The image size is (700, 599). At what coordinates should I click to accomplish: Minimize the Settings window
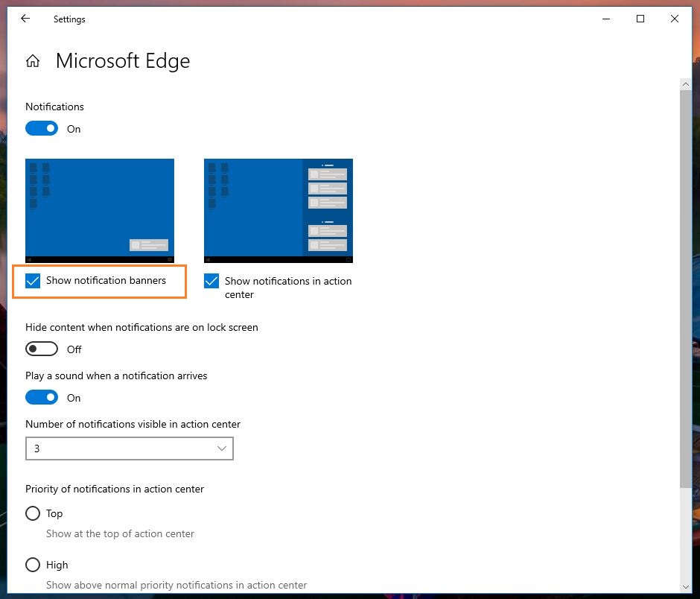coord(606,19)
